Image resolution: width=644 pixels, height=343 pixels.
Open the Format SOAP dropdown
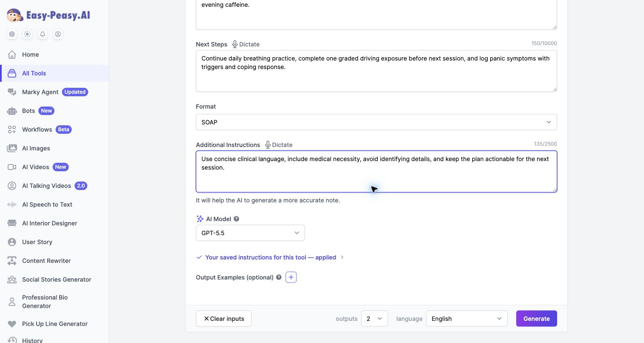[x=377, y=122]
